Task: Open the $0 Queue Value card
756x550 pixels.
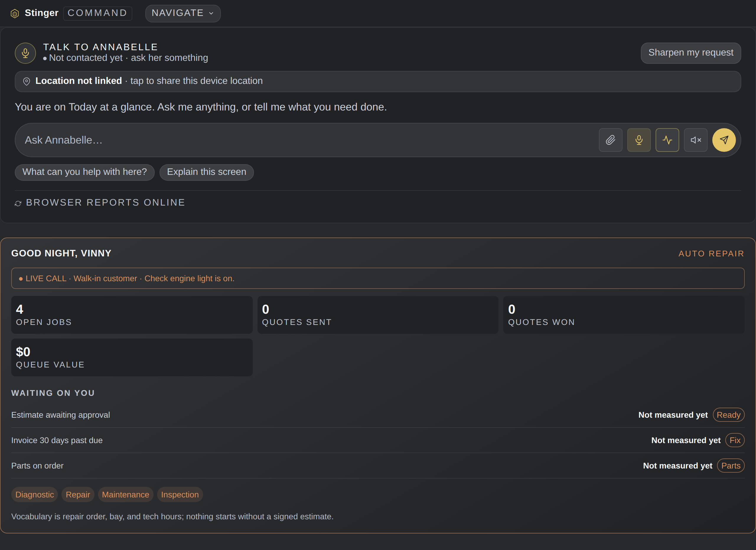Action: point(132,357)
